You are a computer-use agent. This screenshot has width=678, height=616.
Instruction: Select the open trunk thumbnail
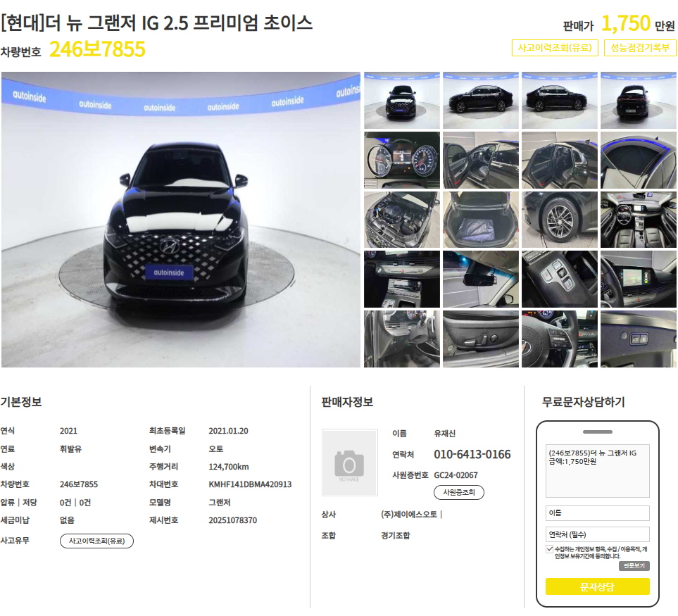[x=481, y=220]
